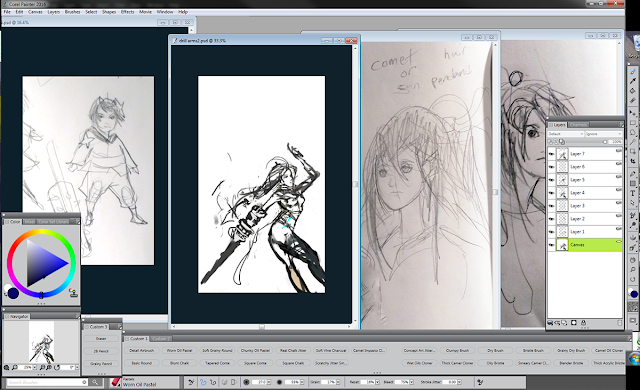The width and height of the screenshot is (640, 390).
Task: Select the freehand strokes icon in property bar
Action: 203,382
